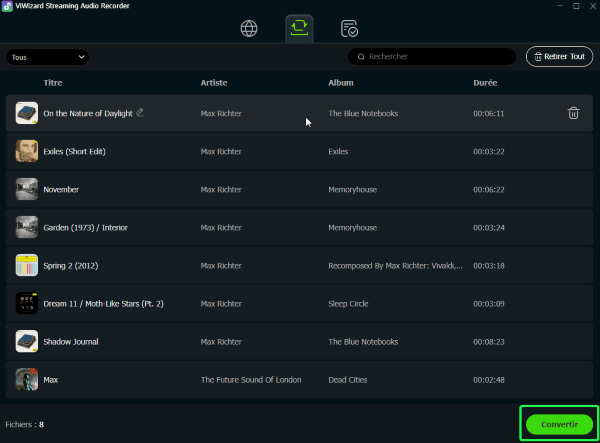
Task: Click the November track album cover
Action: (x=27, y=189)
